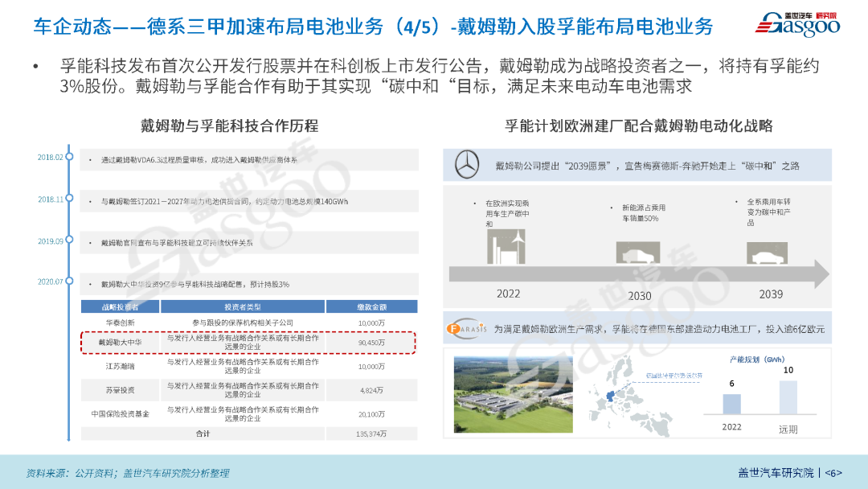Click the 合计 total row label
The image size is (868, 489).
[203, 434]
